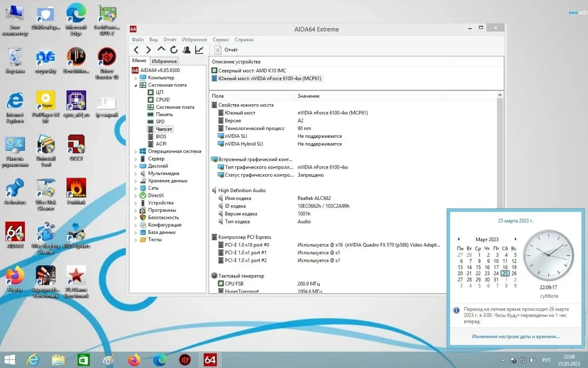588x368 pixels.
Task: Open CPUID from the sidebar tree
Action: click(162, 99)
